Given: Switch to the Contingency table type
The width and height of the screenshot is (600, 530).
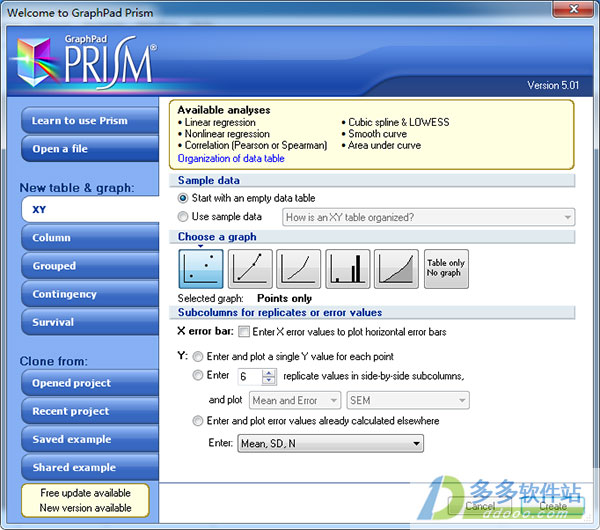Looking at the screenshot, I should 91,294.
